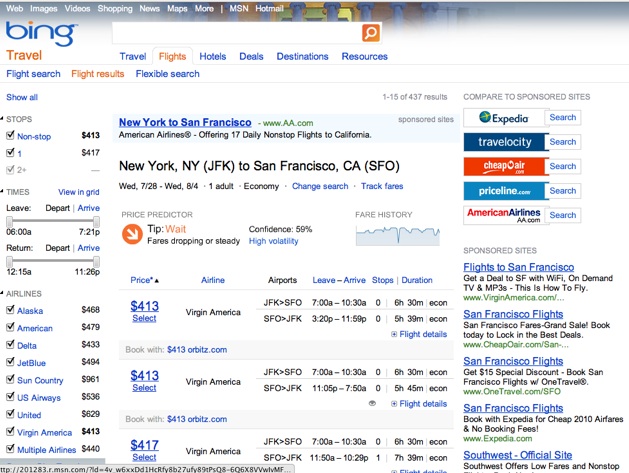Toggle the Virgin America airline checkbox
The width and height of the screenshot is (629, 473).
[x=10, y=431]
